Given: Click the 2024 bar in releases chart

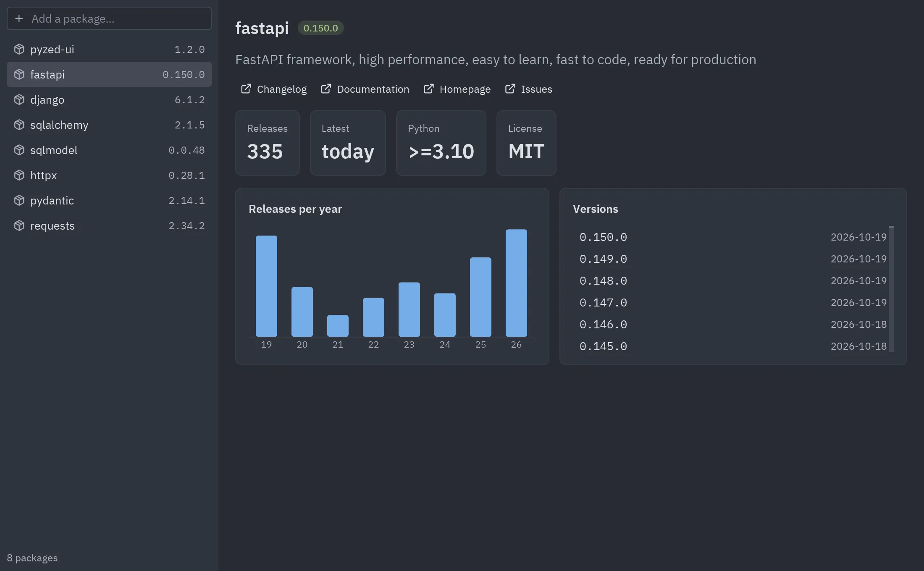Looking at the screenshot, I should 445,315.
